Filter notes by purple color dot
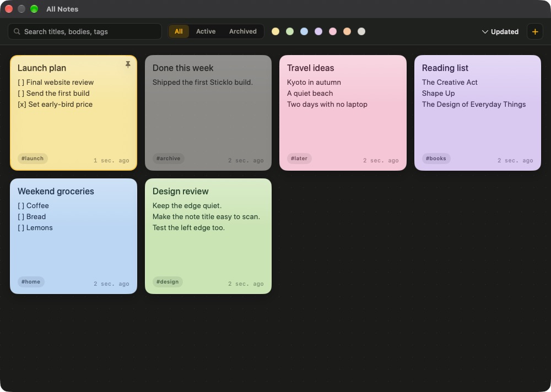The image size is (551, 392). [x=318, y=31]
